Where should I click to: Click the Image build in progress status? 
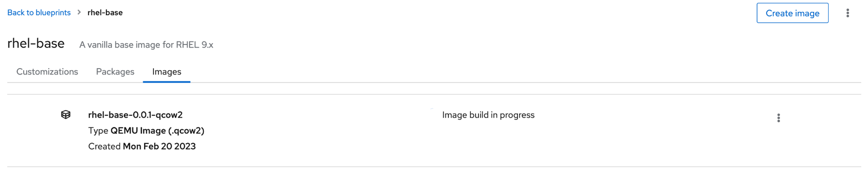(488, 115)
